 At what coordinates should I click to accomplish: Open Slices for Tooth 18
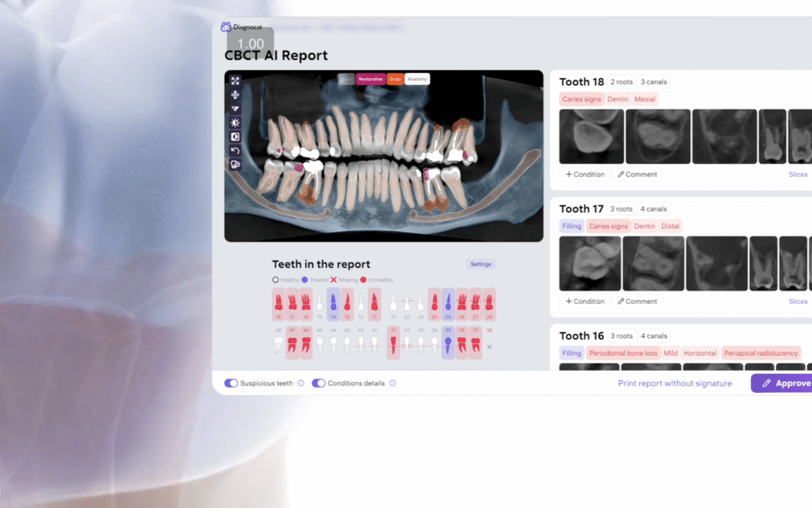798,175
